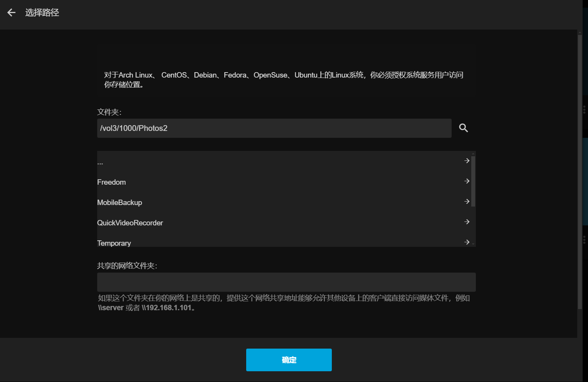
Task: Click arrow next to MobileBackup folder
Action: (467, 201)
